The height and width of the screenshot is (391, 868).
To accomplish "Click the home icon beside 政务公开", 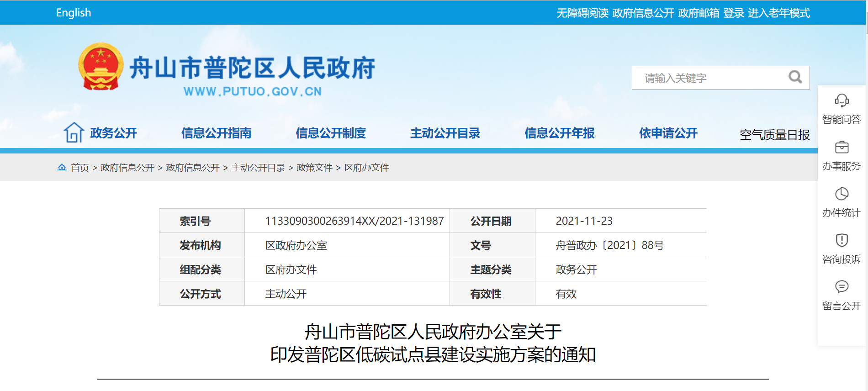I will 74,132.
